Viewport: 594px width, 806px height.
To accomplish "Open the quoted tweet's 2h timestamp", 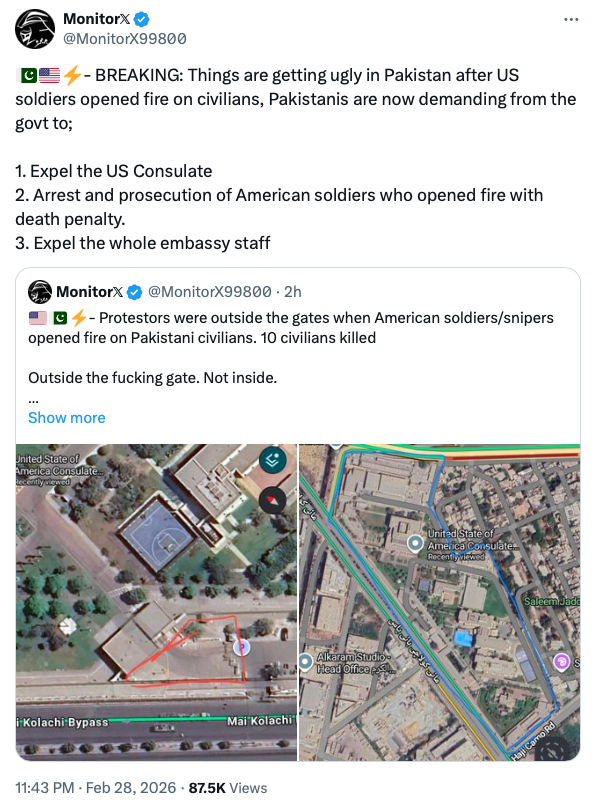I will pos(293,292).
